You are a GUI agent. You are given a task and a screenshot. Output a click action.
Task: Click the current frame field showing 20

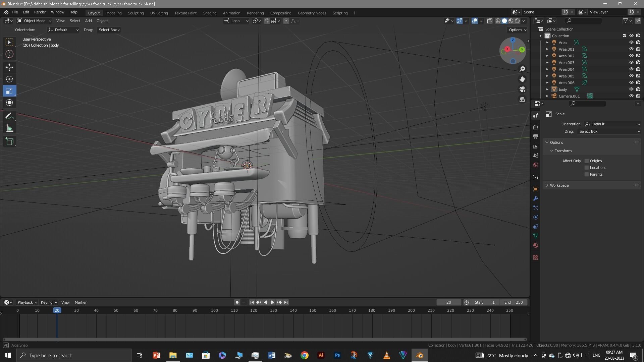[448, 302]
